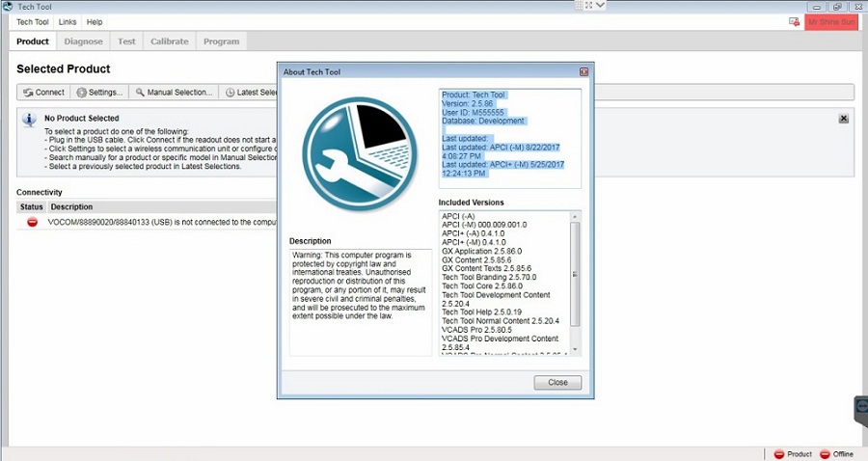Click the Offline status indicator icon
The height and width of the screenshot is (461, 868).
[x=825, y=454]
